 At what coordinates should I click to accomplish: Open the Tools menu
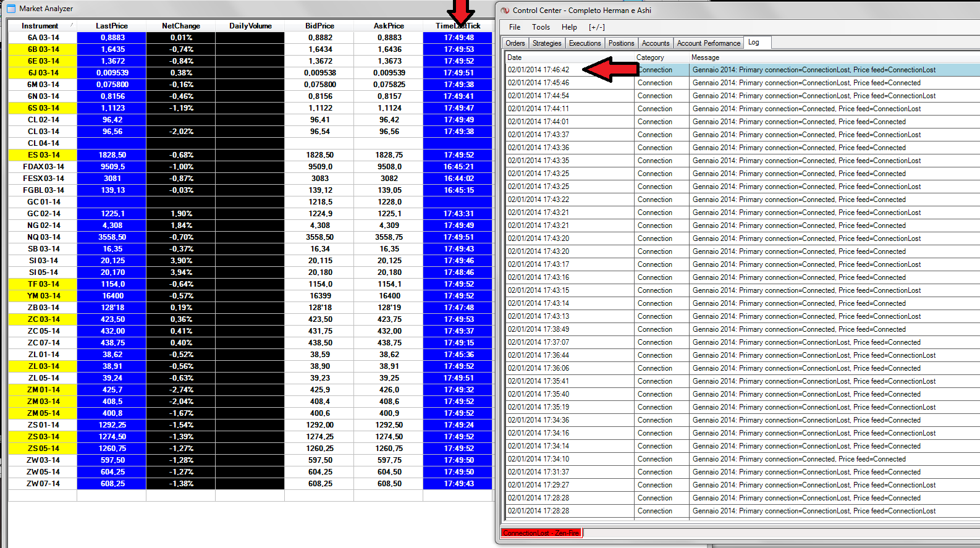[541, 27]
